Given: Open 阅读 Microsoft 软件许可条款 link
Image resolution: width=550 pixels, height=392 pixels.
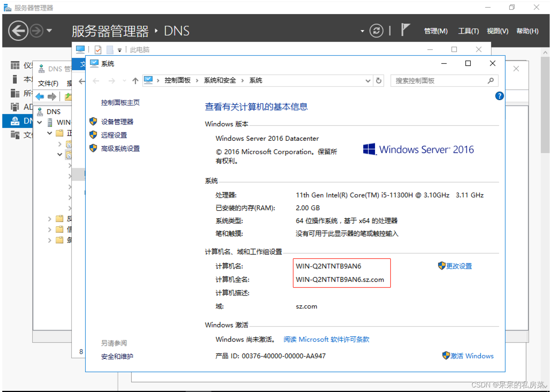Looking at the screenshot, I should point(326,339).
